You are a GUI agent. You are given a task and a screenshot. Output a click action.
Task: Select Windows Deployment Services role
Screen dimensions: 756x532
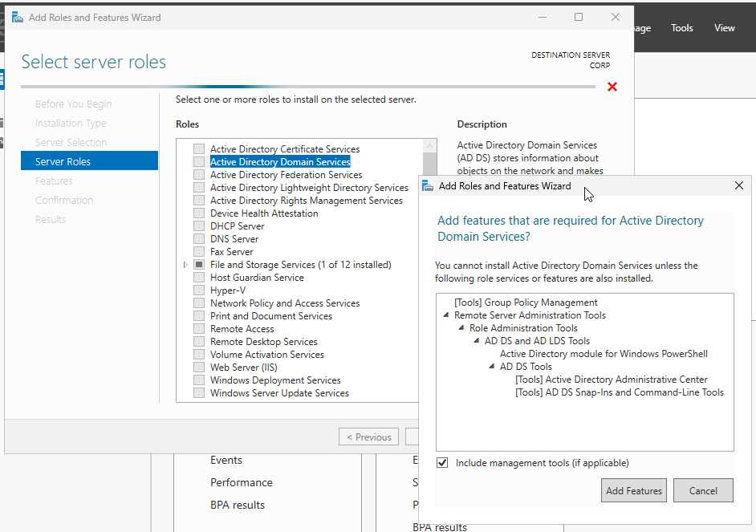275,380
